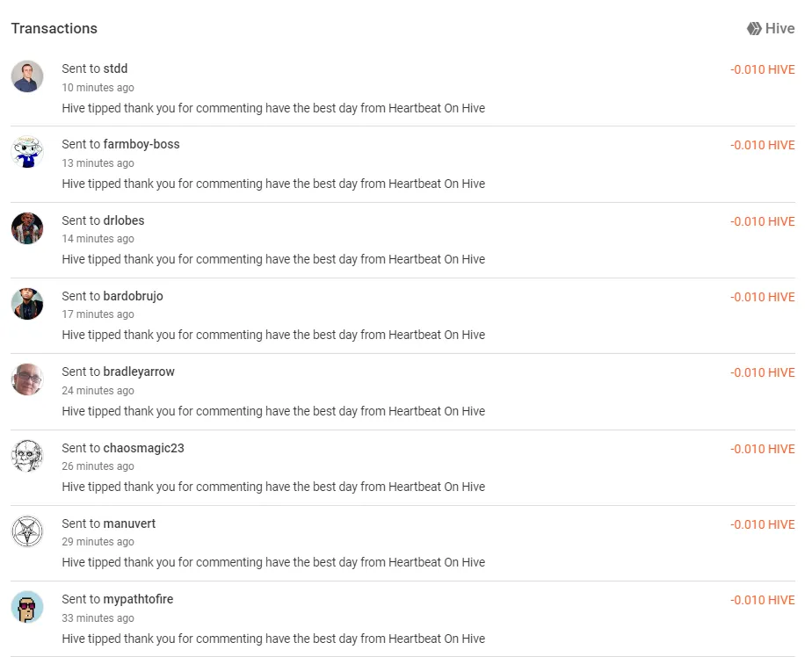
Task: Click the '10 minutes ago' timestamp
Action: pyautogui.click(x=98, y=88)
